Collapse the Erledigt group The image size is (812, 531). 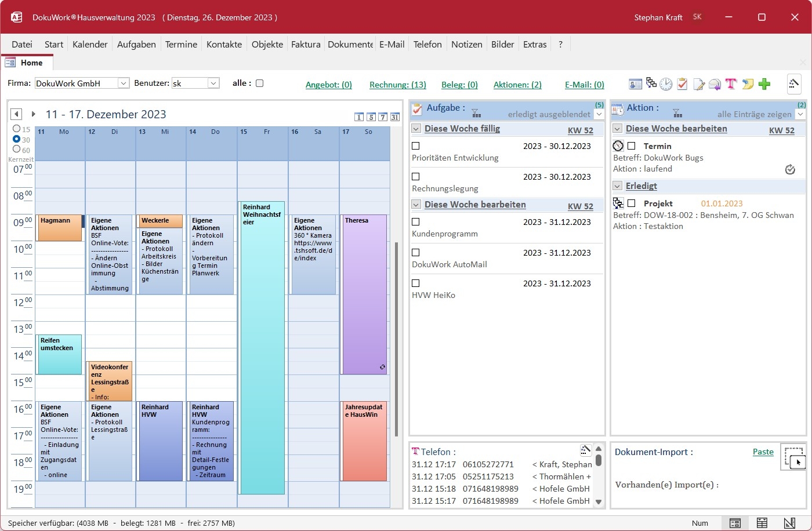(618, 186)
